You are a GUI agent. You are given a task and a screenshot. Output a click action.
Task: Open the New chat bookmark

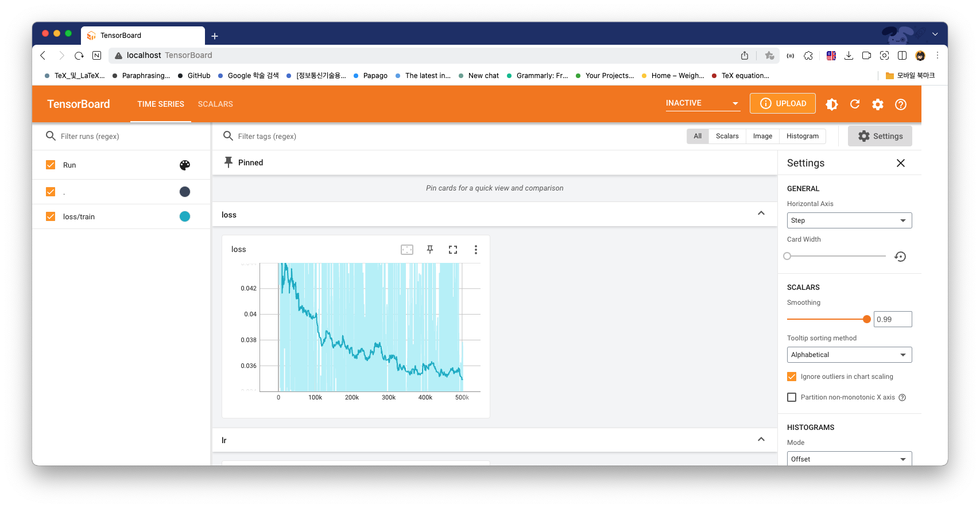coord(479,76)
